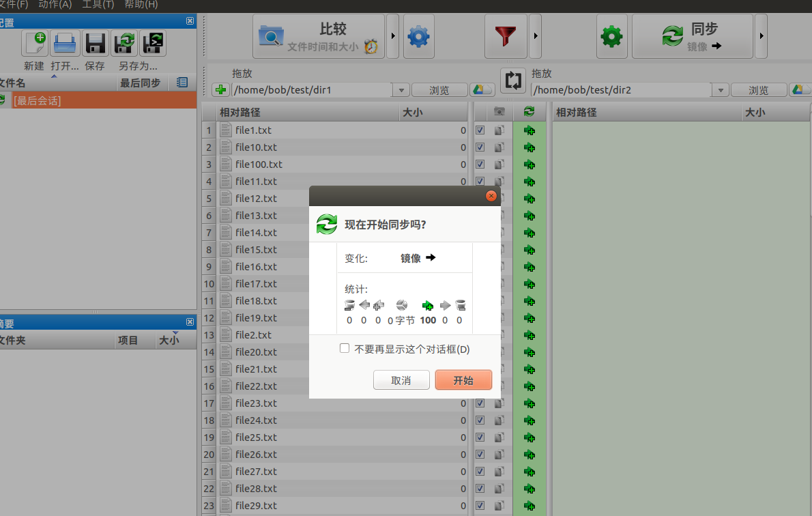Open the left folder path dropdown arrow
This screenshot has height=516, width=812.
pos(401,89)
